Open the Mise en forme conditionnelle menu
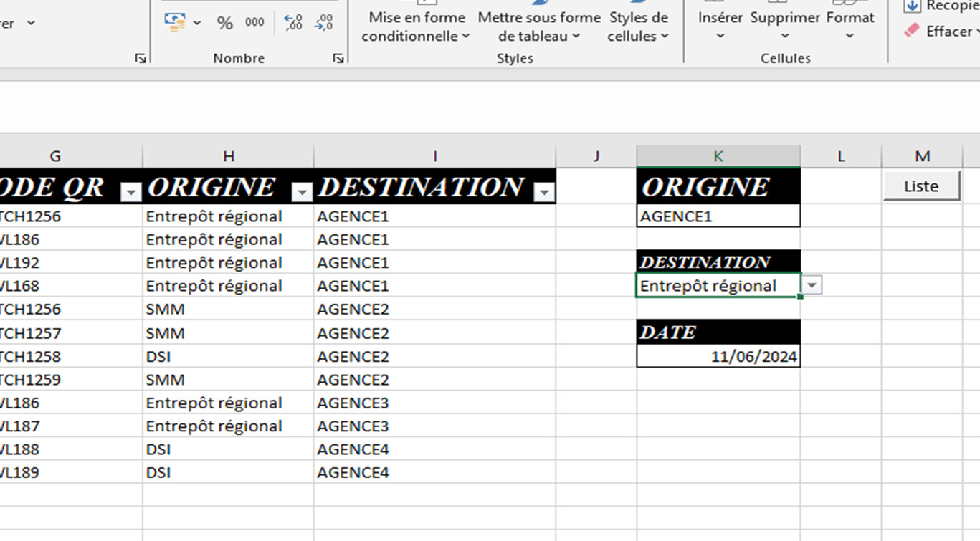980x541 pixels. pyautogui.click(x=416, y=27)
